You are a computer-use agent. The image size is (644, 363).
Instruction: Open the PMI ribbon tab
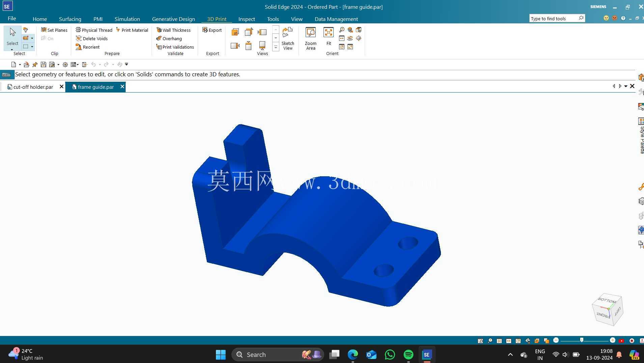pos(98,19)
